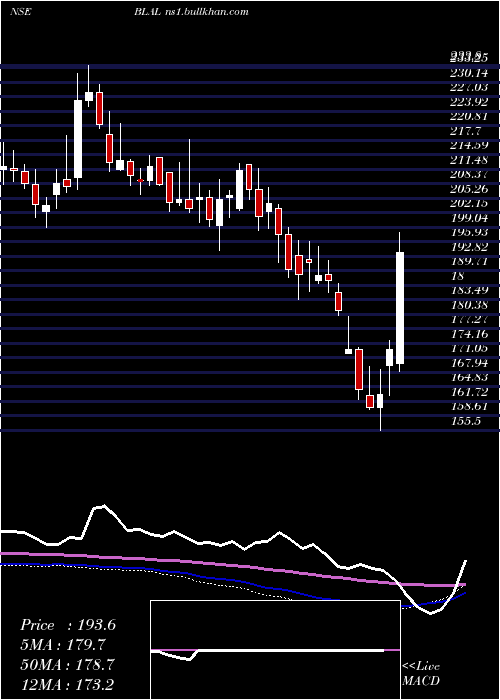
Task: Select the 227.03 price axis label
Action: [x=469, y=87]
